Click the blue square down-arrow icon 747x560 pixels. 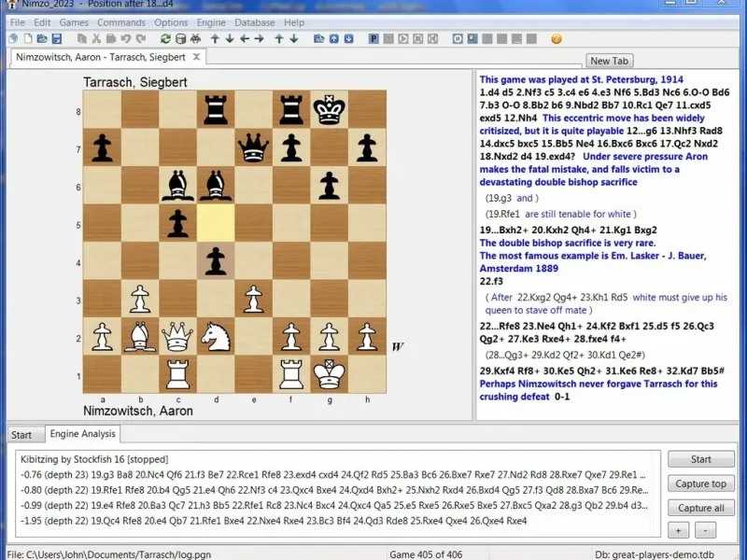(348, 39)
